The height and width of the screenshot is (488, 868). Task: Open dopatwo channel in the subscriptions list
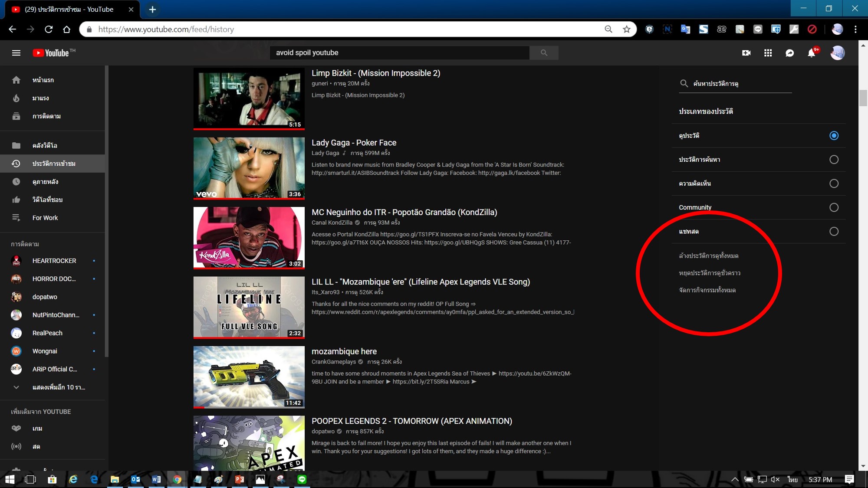[53, 297]
